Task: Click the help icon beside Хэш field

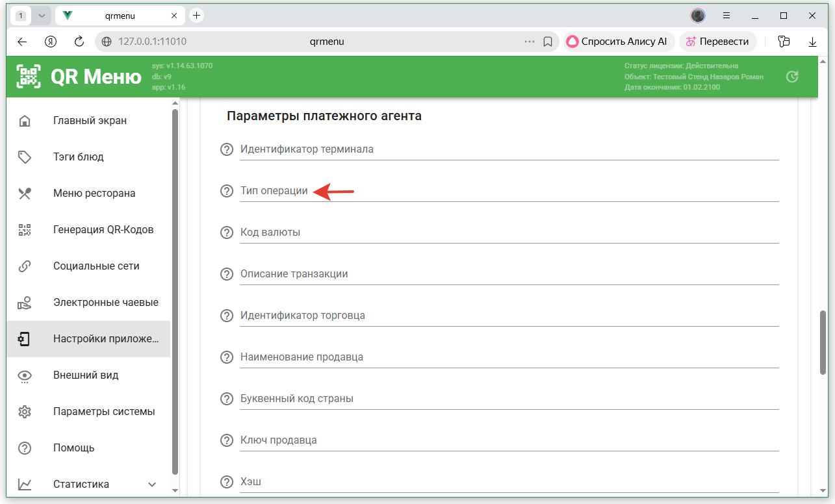Action: click(226, 482)
